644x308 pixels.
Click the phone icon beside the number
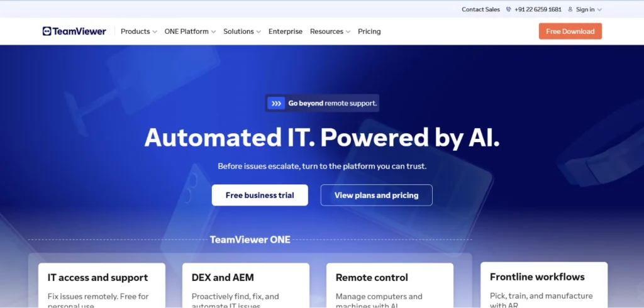pos(508,9)
